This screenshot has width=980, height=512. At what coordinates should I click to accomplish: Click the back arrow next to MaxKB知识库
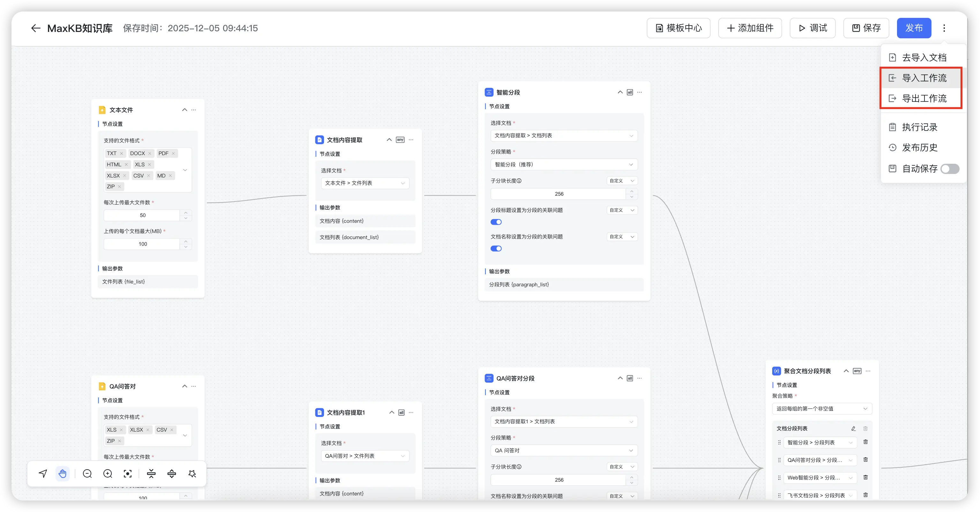(x=35, y=28)
